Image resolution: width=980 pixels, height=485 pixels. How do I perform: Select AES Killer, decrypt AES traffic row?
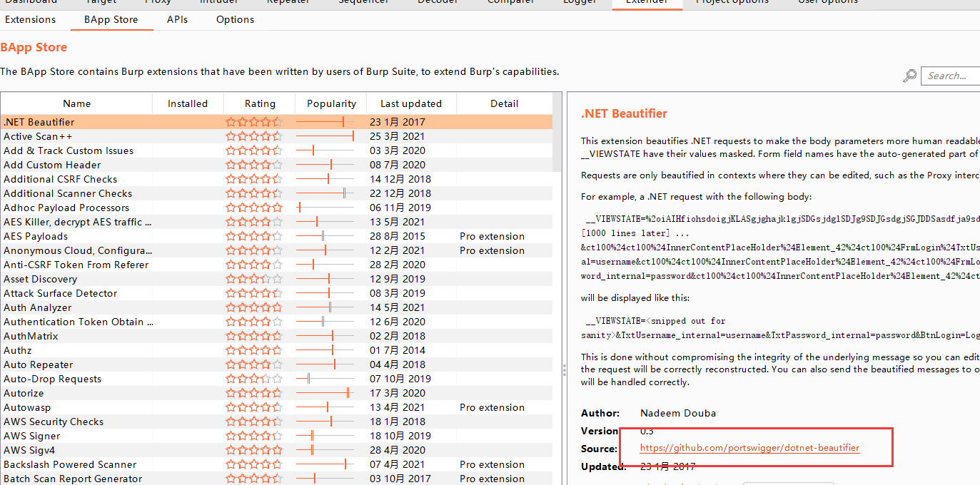[276, 222]
